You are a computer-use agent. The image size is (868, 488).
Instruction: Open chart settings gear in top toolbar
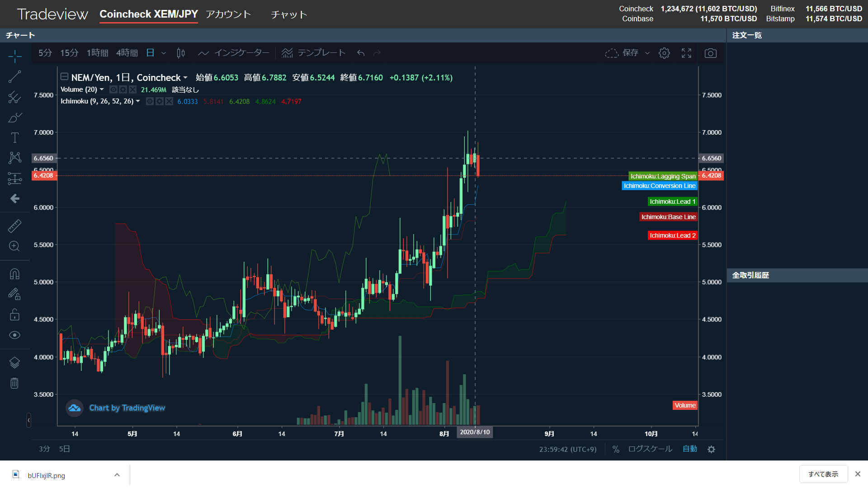664,53
